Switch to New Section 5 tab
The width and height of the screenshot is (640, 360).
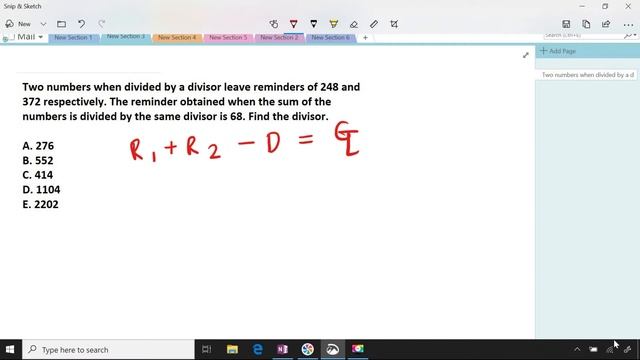click(228, 38)
